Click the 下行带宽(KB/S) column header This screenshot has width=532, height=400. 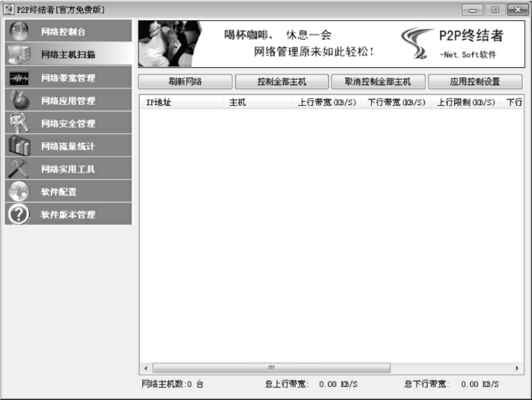tap(396, 102)
